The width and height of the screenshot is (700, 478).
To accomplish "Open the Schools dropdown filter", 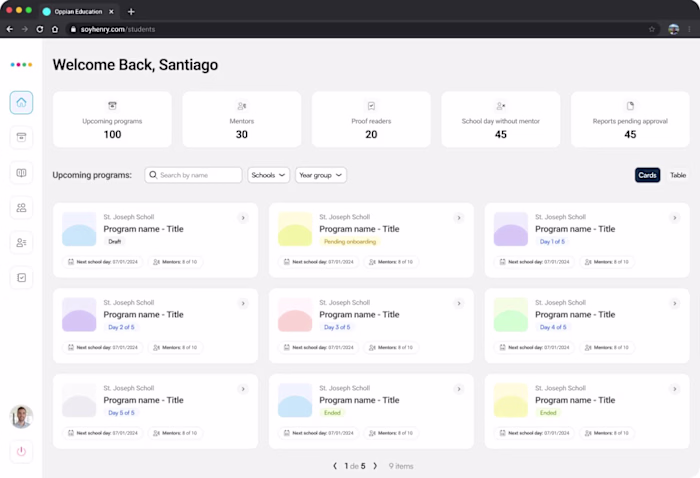I will tap(268, 175).
